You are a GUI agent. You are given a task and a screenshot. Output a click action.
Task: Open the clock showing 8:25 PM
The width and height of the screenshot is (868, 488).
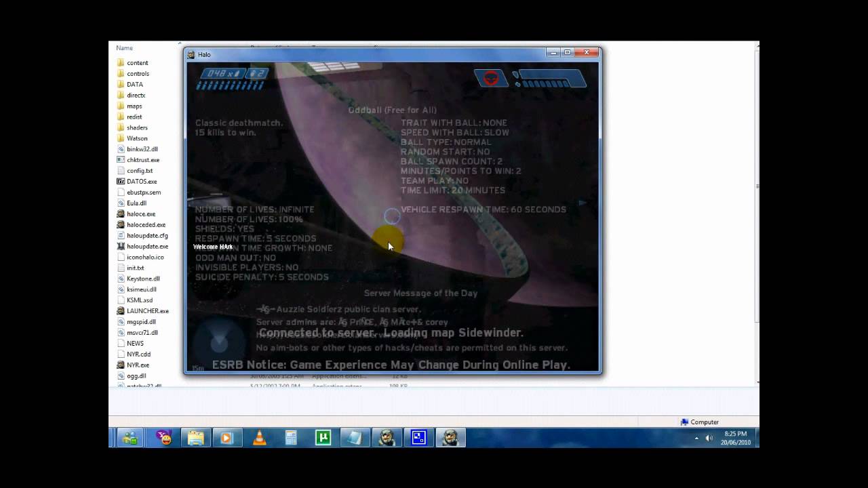(735, 438)
